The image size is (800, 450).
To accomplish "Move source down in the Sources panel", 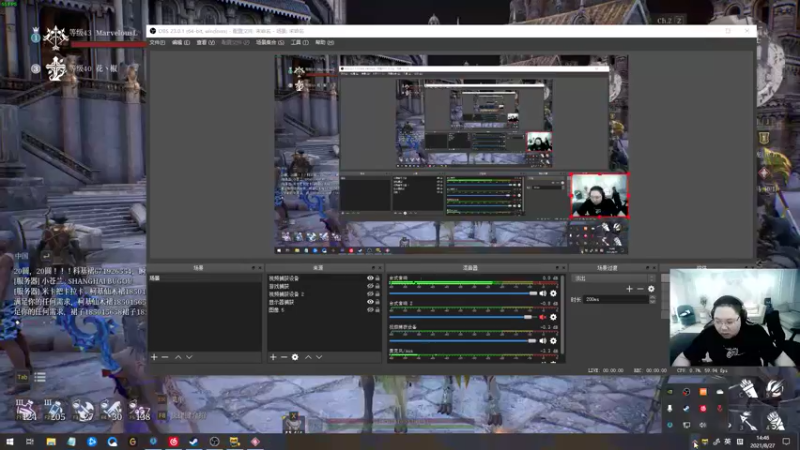I will coord(319,357).
